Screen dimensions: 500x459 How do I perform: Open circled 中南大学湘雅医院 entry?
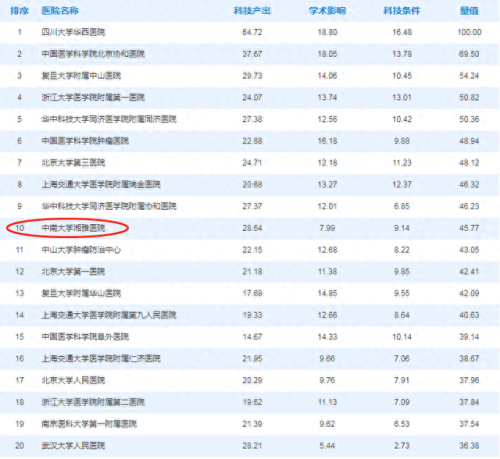(73, 228)
